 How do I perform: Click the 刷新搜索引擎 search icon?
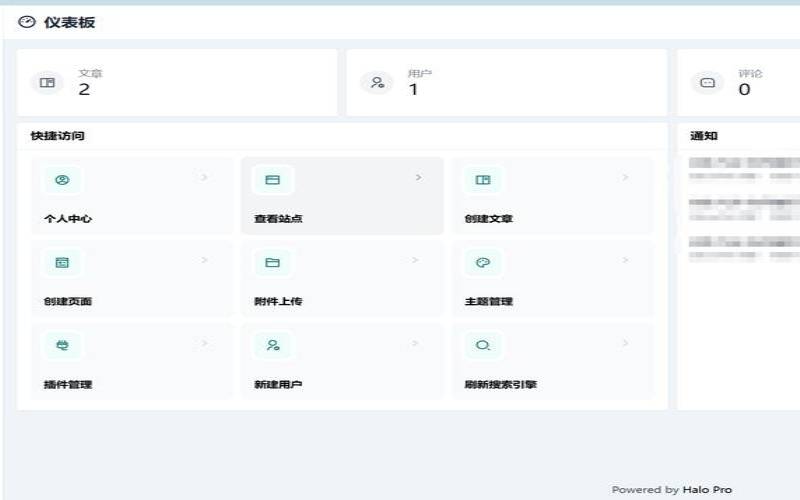[483, 346]
